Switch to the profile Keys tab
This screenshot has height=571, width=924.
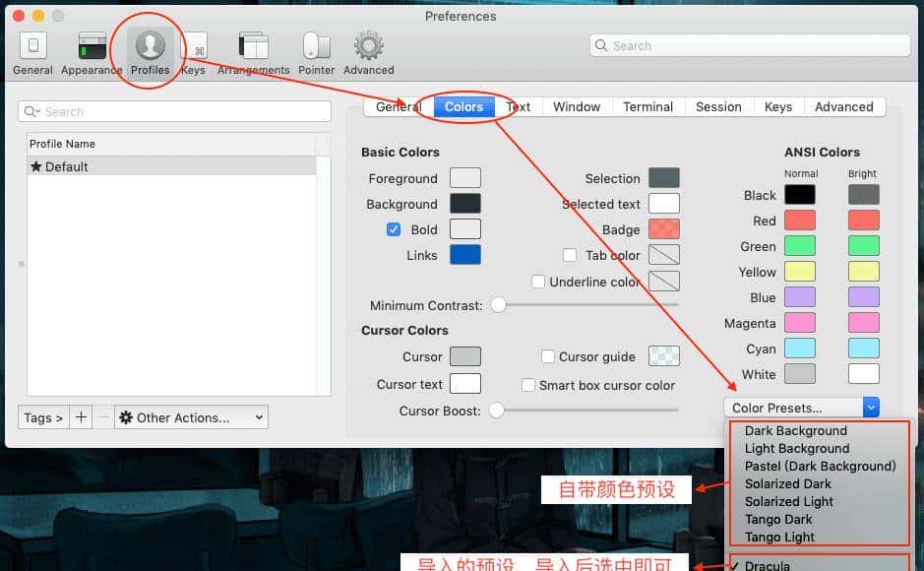[x=777, y=106]
